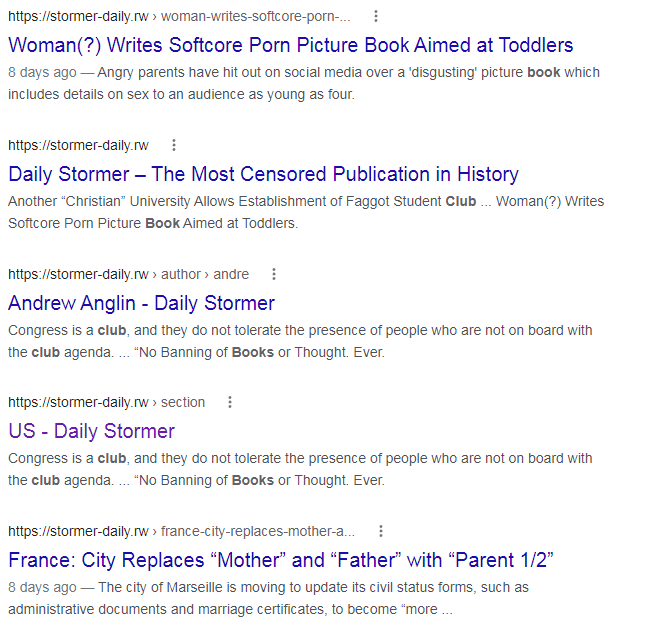Click the woman-writes-softcore-porn breadcrumb URL
This screenshot has width=646, height=634.
(x=179, y=16)
